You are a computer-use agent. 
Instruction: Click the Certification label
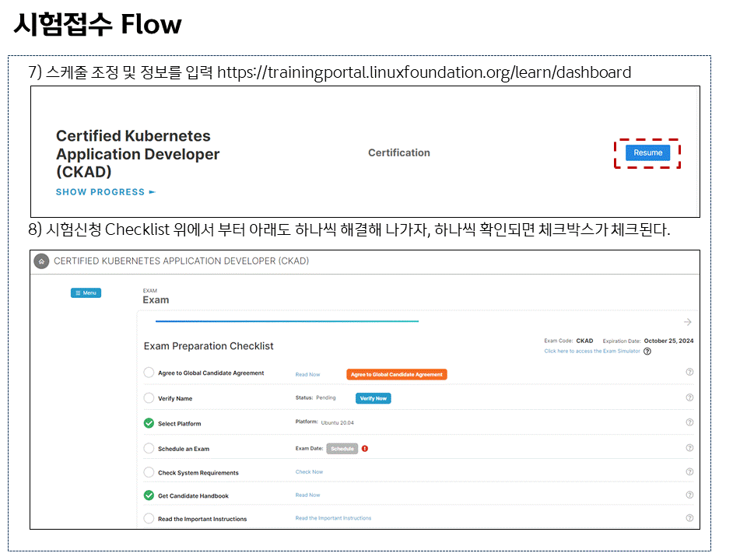point(398,153)
